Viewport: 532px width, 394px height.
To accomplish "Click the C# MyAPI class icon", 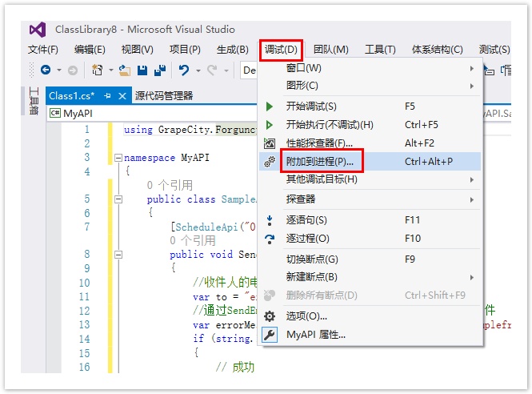I will pos(55,113).
